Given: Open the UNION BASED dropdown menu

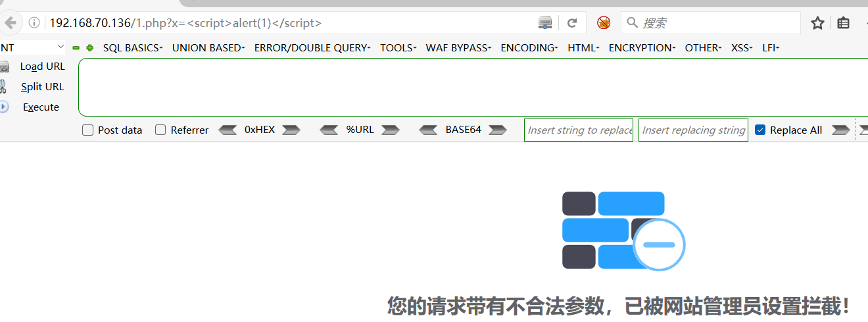Looking at the screenshot, I should pyautogui.click(x=208, y=48).
